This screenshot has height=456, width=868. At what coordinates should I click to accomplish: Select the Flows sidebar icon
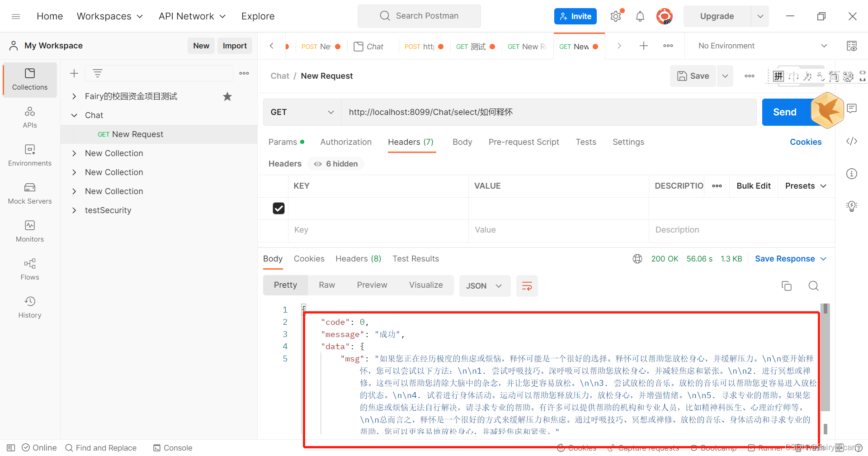[29, 269]
